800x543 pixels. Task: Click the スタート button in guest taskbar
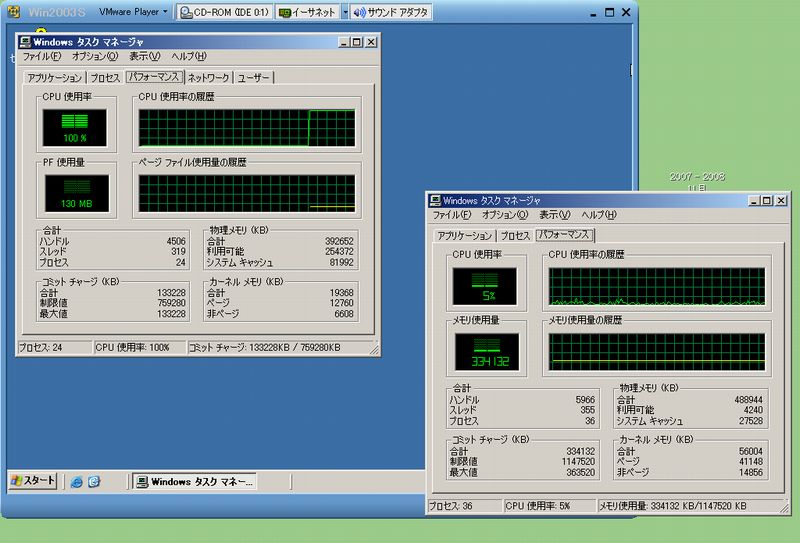click(x=33, y=481)
